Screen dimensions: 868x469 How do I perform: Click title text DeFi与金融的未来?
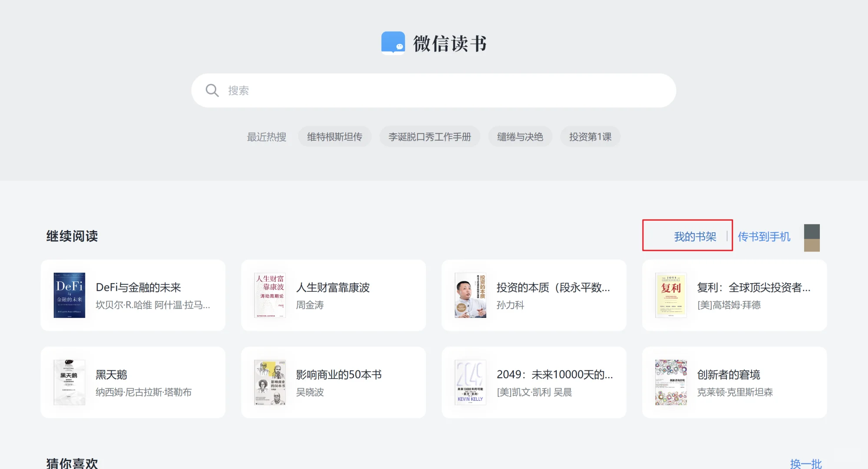138,287
